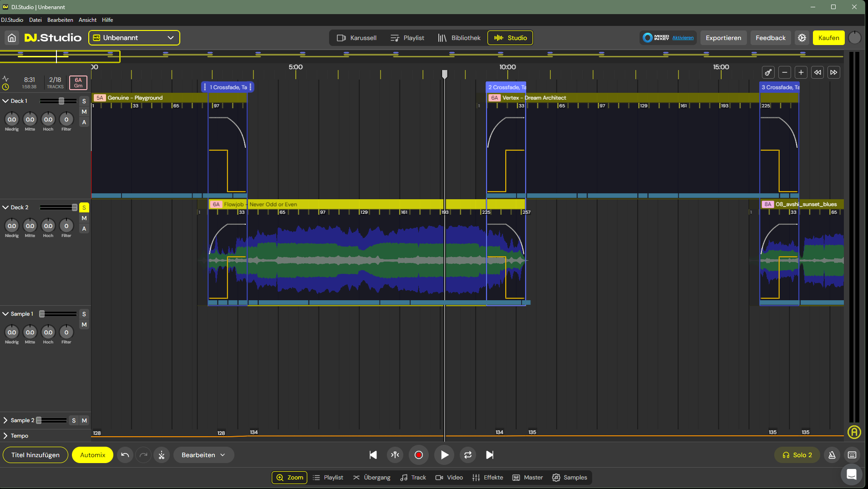Click the home icon next to DJ.Studio logo

point(12,38)
